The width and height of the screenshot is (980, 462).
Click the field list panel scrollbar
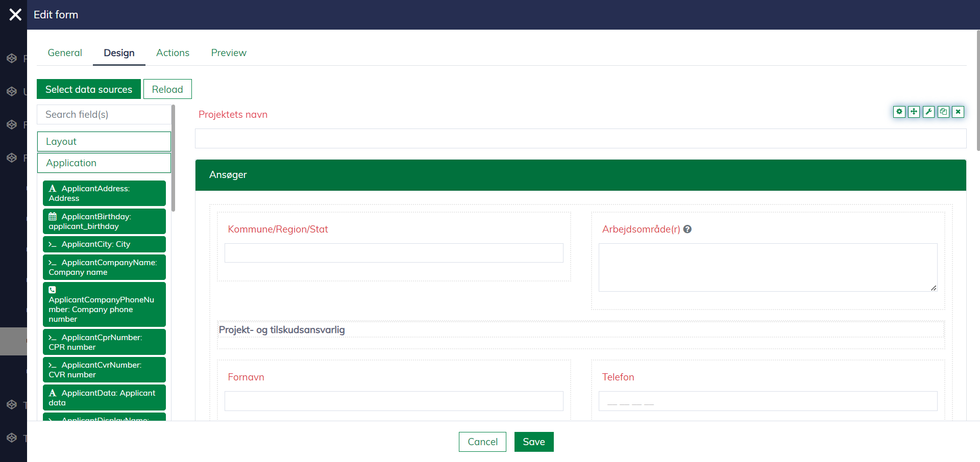tap(174, 158)
